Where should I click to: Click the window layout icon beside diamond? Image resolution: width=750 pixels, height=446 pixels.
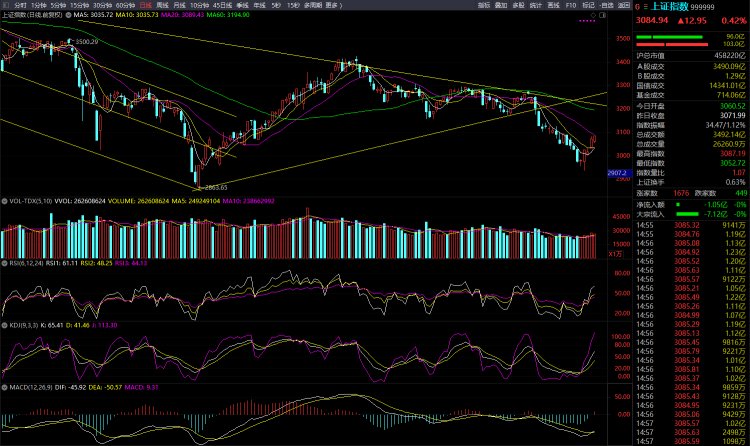click(x=602, y=15)
